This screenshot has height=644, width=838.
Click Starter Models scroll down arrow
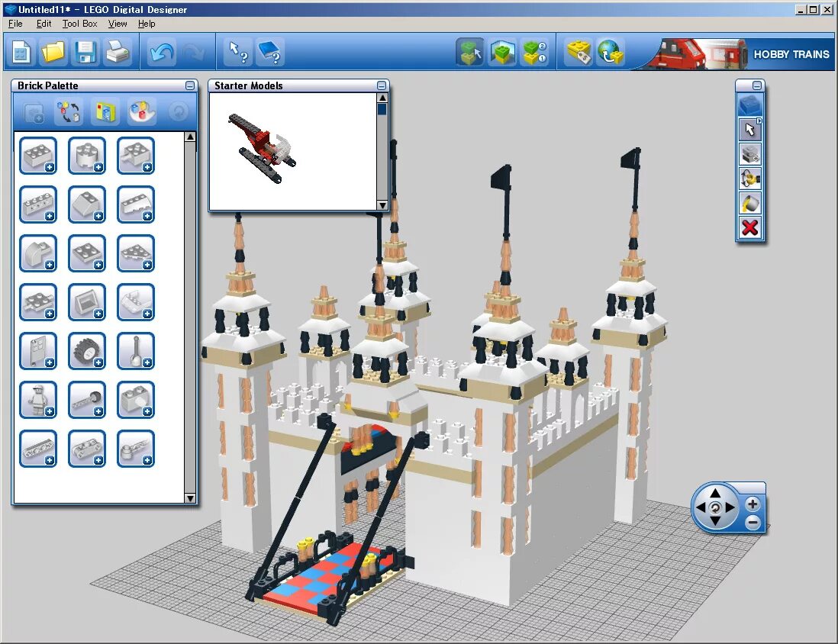point(382,205)
